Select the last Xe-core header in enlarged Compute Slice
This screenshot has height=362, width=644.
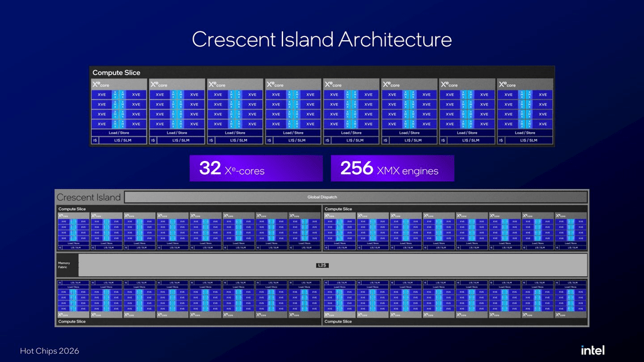pos(525,85)
